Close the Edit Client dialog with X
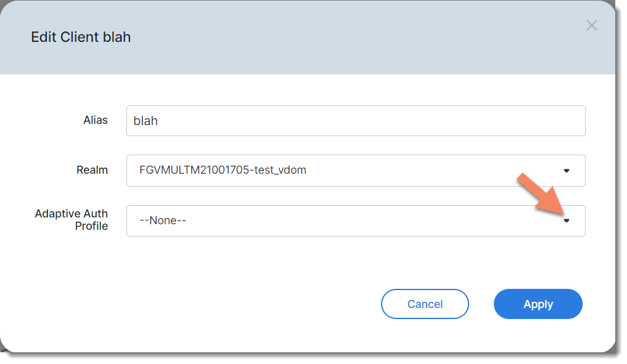Viewport: 627px width, 364px height. (591, 26)
